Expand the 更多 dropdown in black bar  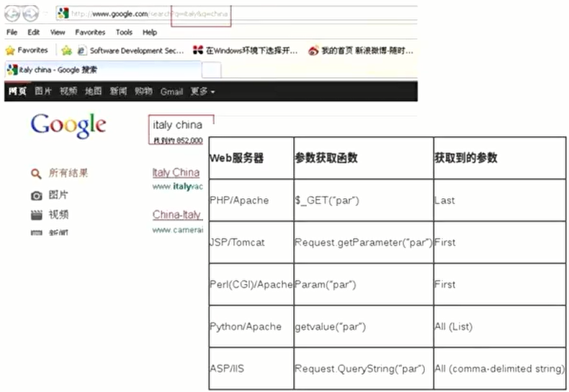[x=202, y=92]
